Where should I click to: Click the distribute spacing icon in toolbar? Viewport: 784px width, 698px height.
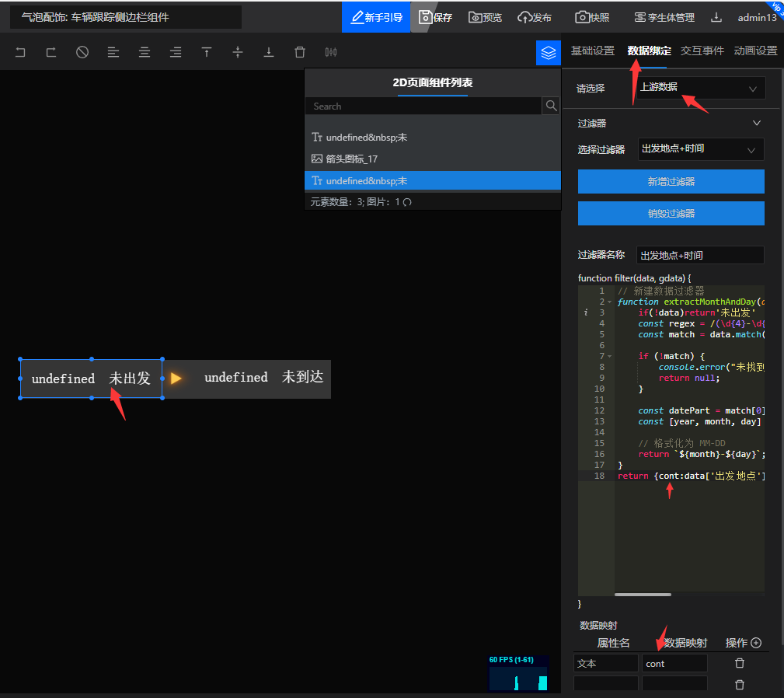331,52
